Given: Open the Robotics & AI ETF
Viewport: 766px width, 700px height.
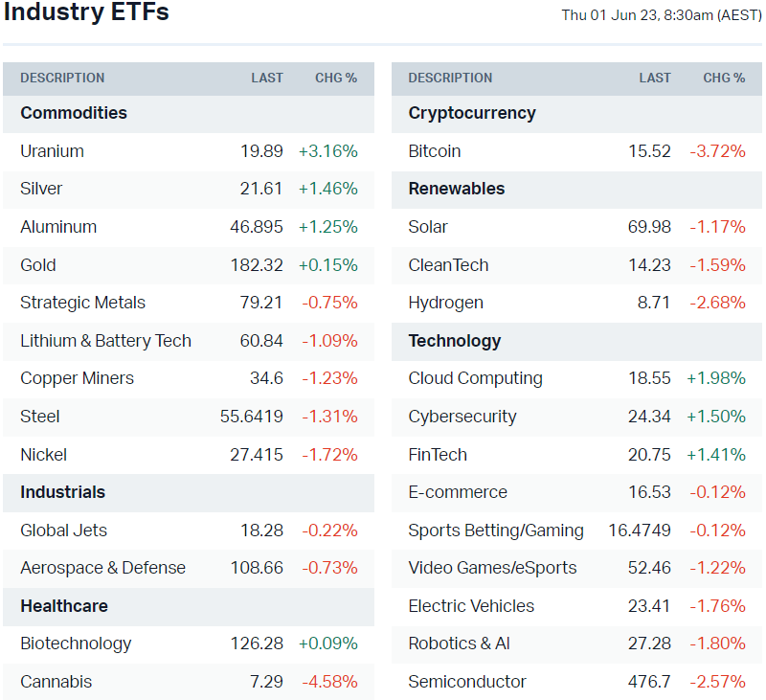Looking at the screenshot, I should tap(459, 644).
